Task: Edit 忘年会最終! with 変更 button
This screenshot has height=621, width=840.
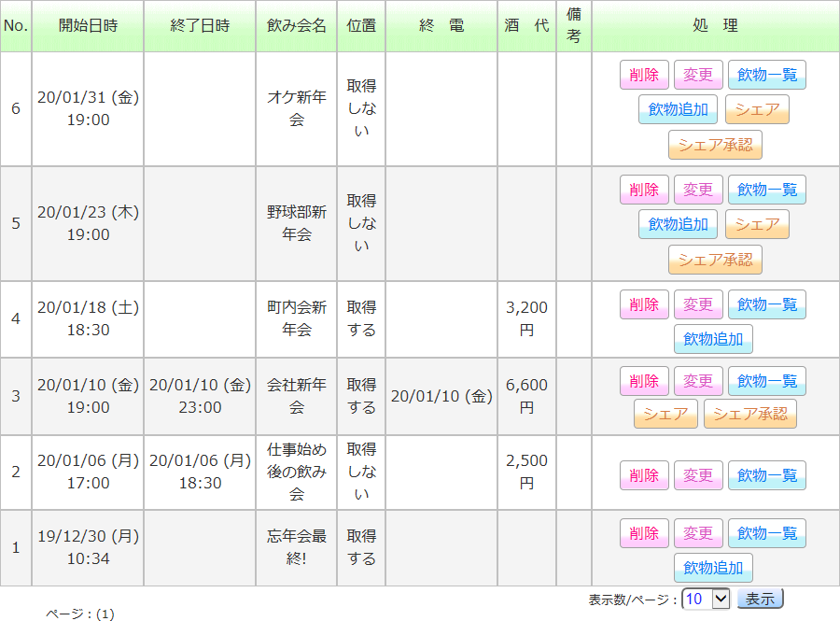Action: (x=698, y=533)
